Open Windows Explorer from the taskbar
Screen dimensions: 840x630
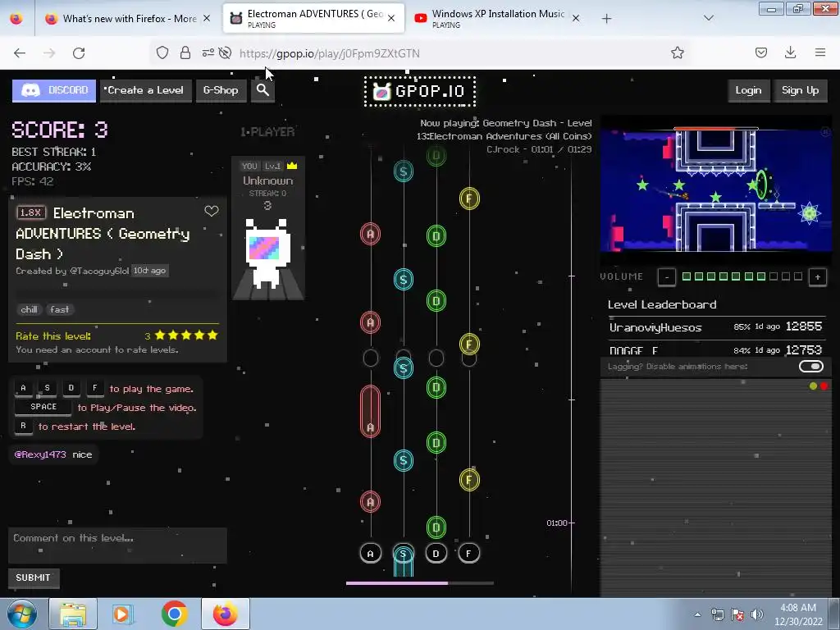coord(73,614)
